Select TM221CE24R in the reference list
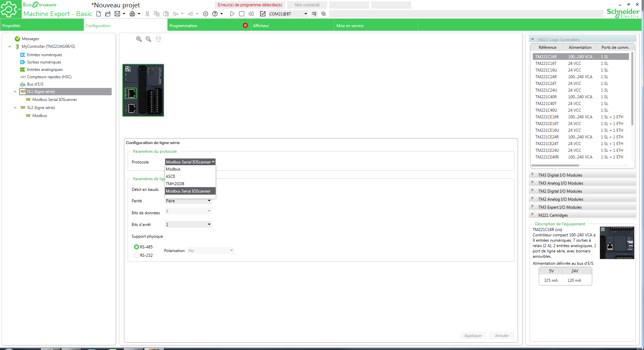This screenshot has height=350, width=644. [581, 137]
